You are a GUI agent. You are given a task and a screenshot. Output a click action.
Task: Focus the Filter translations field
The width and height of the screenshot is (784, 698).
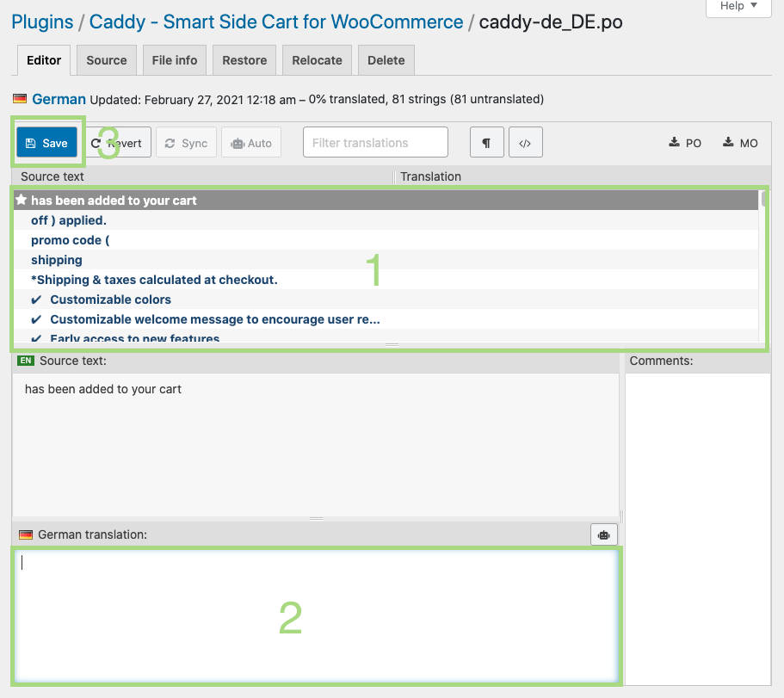tap(375, 143)
